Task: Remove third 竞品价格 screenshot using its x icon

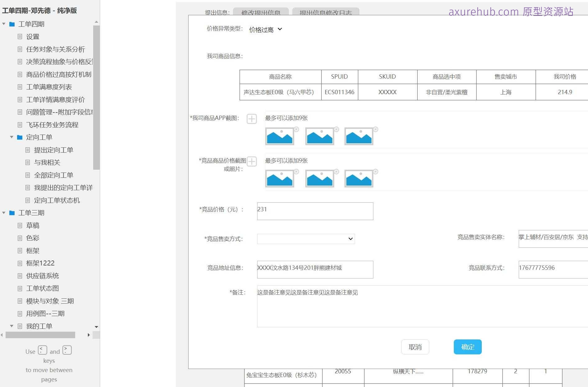Action: [375, 171]
